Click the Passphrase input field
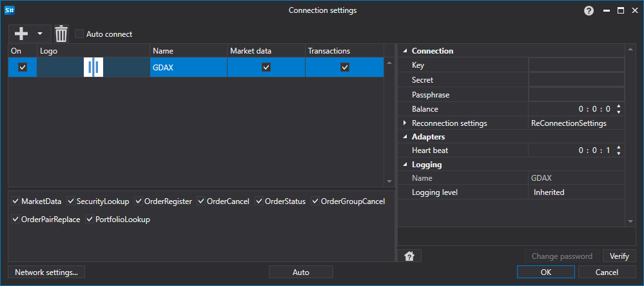 [576, 95]
